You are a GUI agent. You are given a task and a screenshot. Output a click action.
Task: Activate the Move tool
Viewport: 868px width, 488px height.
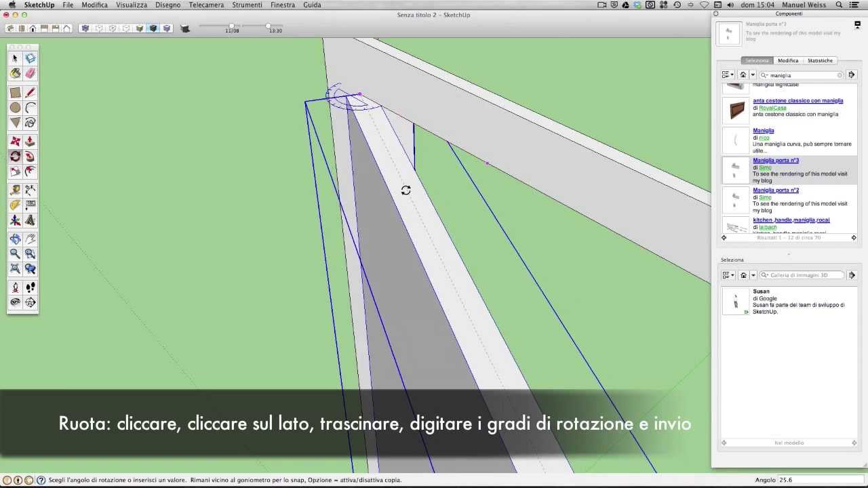15,142
